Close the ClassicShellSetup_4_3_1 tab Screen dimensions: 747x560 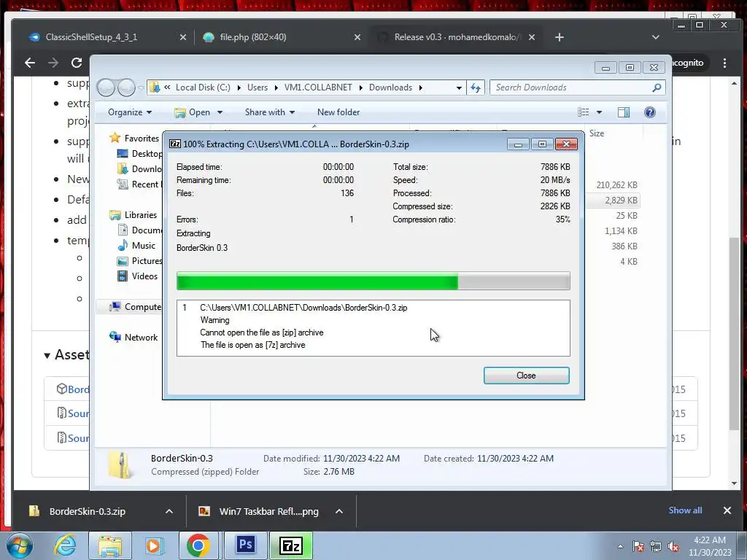point(182,36)
